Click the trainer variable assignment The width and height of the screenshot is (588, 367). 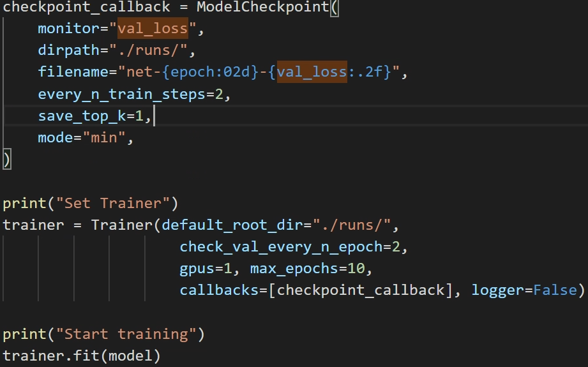coord(33,225)
